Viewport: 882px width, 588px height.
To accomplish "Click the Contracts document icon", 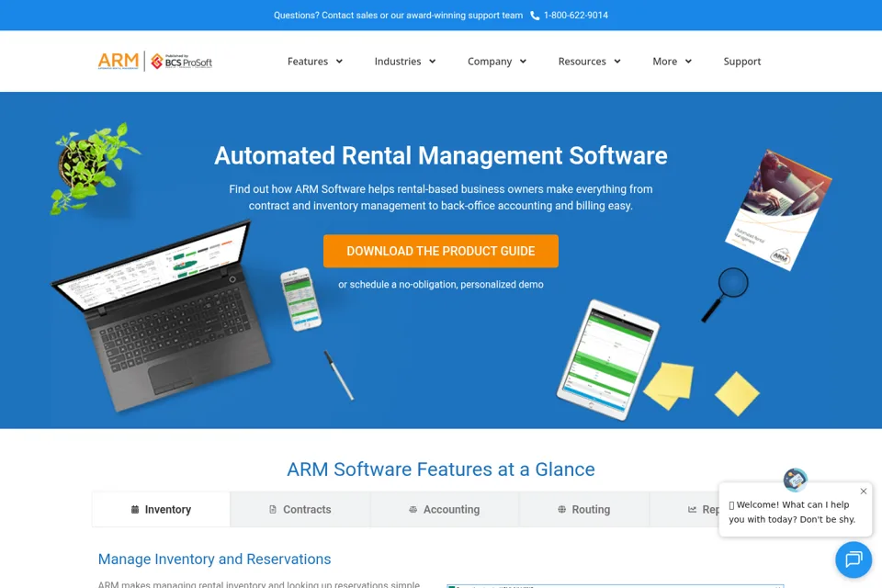I will click(x=273, y=509).
